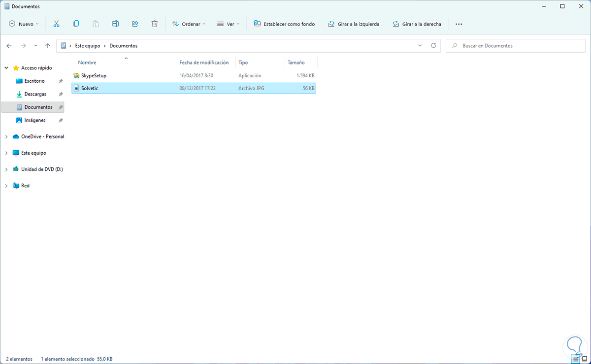591x364 pixels.
Task: Click the Aplicación type cell
Action: click(x=250, y=76)
